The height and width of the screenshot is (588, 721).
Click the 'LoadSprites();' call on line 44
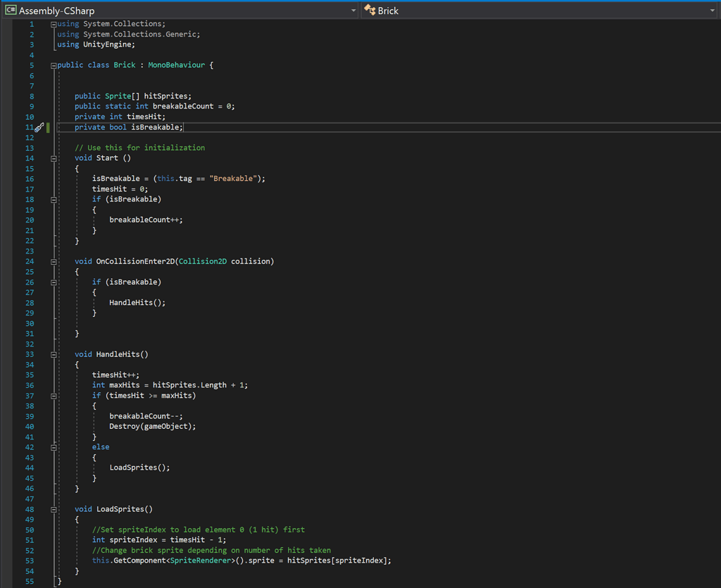139,468
